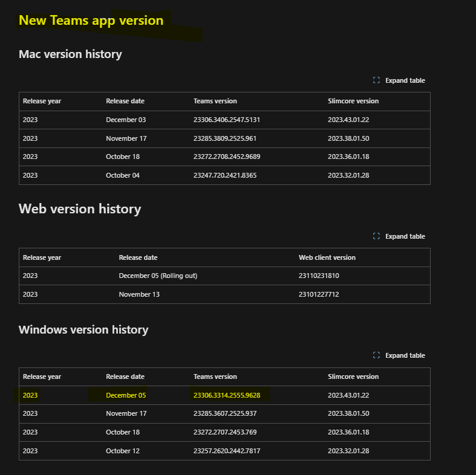Expand the Mac version history table

click(399, 80)
